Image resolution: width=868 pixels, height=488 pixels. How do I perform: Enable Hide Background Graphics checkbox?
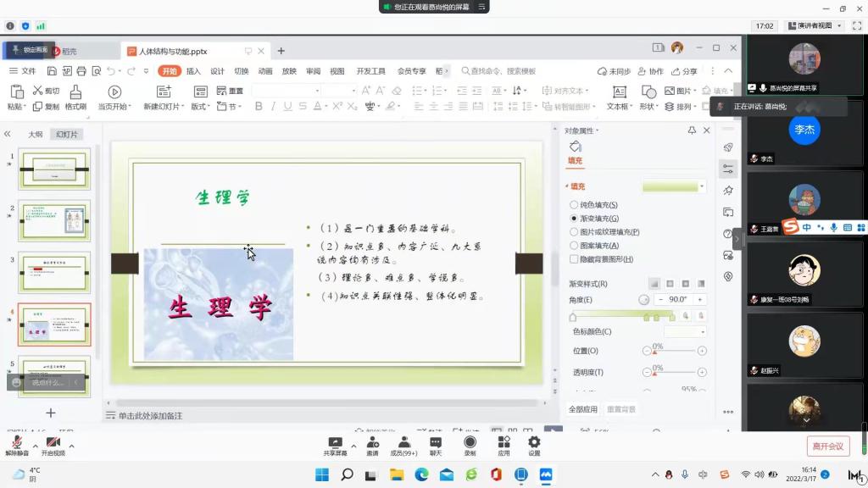point(574,259)
